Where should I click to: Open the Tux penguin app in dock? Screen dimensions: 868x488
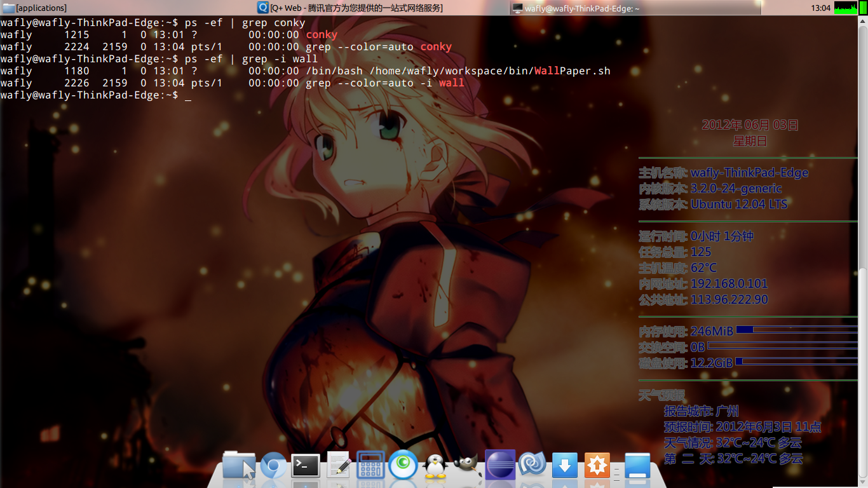[x=435, y=466]
